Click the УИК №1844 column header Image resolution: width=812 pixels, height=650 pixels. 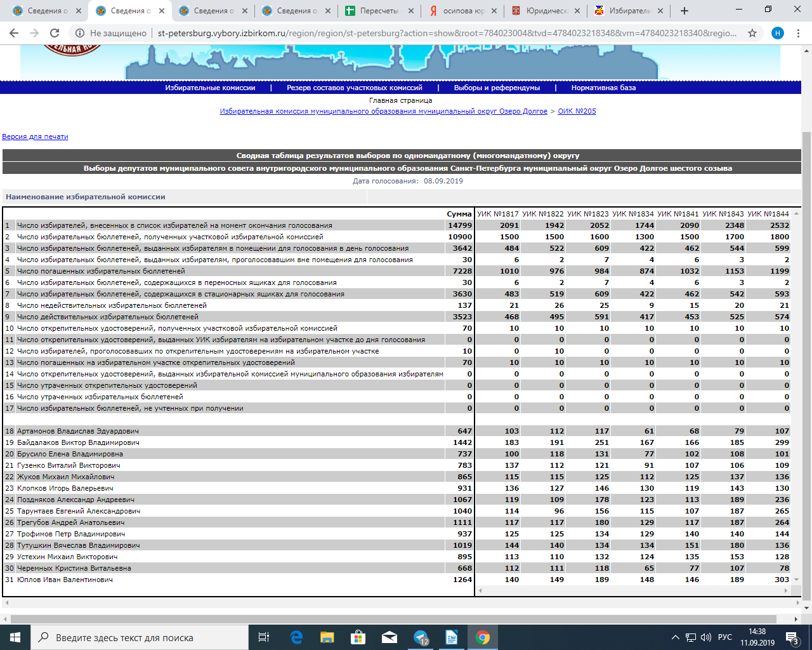[x=768, y=214]
